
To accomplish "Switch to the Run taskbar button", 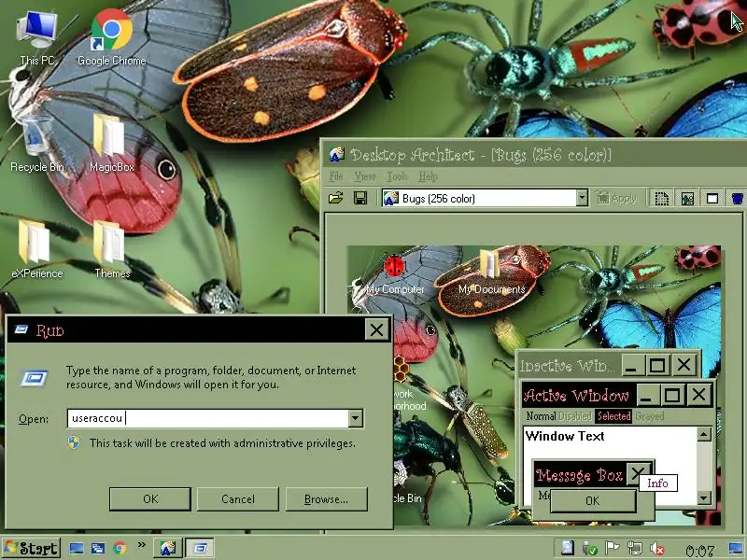I will 200,548.
